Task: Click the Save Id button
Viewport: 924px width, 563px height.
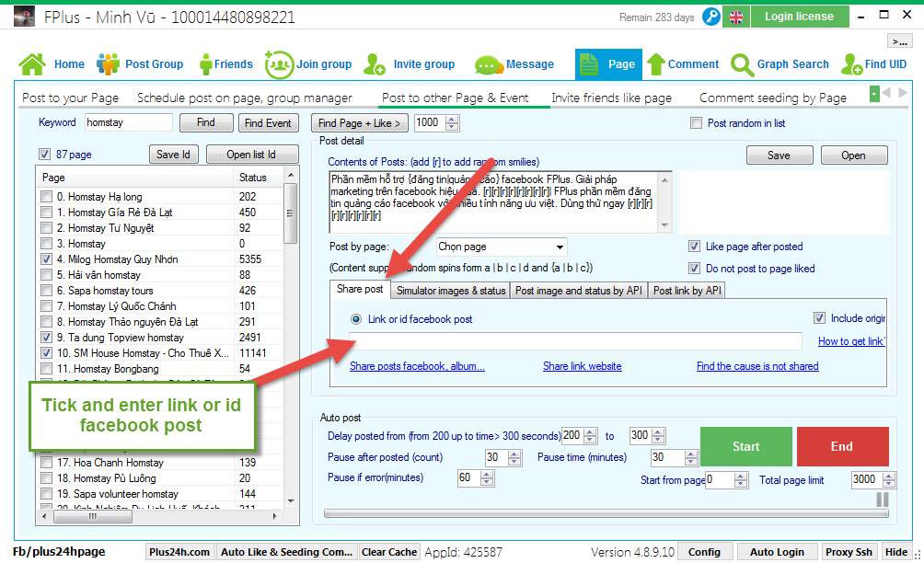Action: 173,155
